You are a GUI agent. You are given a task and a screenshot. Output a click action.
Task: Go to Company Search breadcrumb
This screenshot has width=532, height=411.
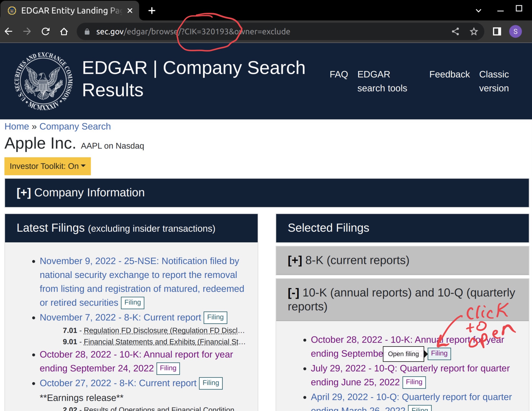(x=75, y=126)
